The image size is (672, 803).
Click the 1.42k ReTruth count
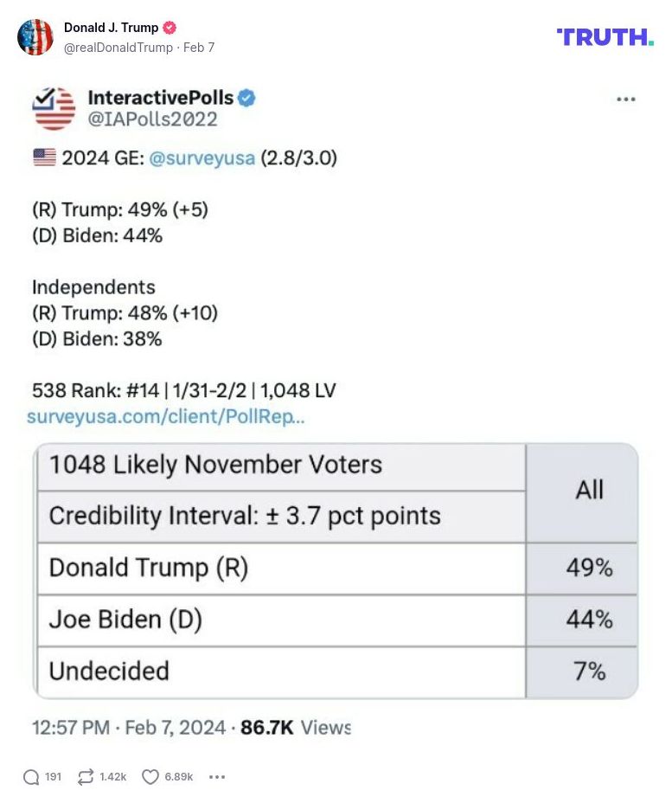point(113,777)
